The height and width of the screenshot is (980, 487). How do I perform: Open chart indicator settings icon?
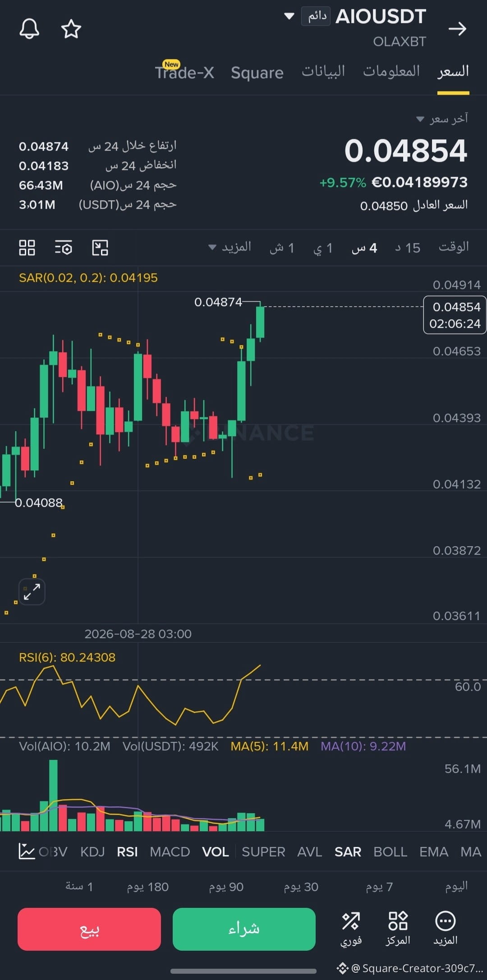(64, 248)
